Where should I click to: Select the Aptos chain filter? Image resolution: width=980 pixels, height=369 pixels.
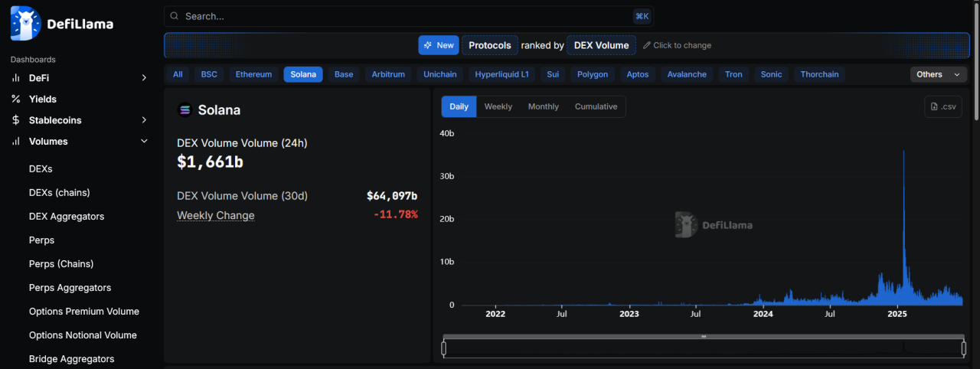(637, 74)
